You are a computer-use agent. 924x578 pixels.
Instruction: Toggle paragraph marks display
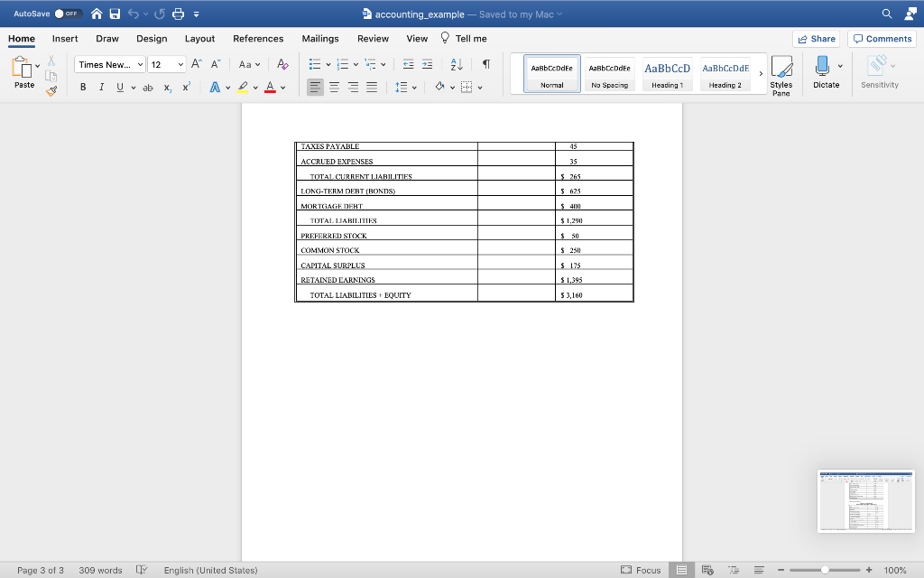(486, 64)
